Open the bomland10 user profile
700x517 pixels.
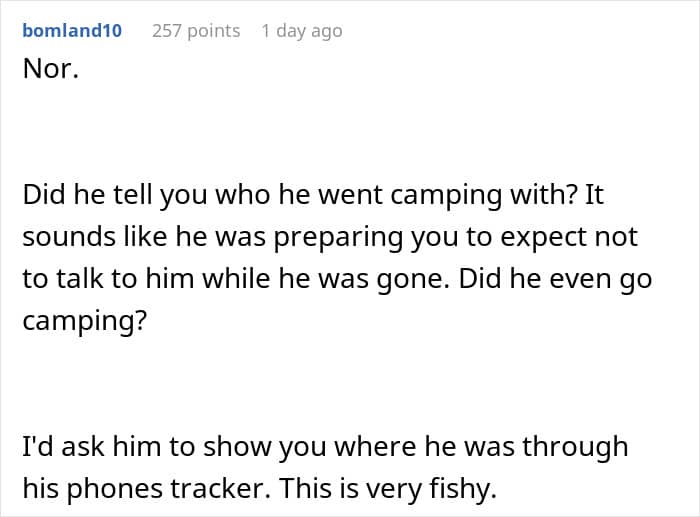click(x=71, y=31)
